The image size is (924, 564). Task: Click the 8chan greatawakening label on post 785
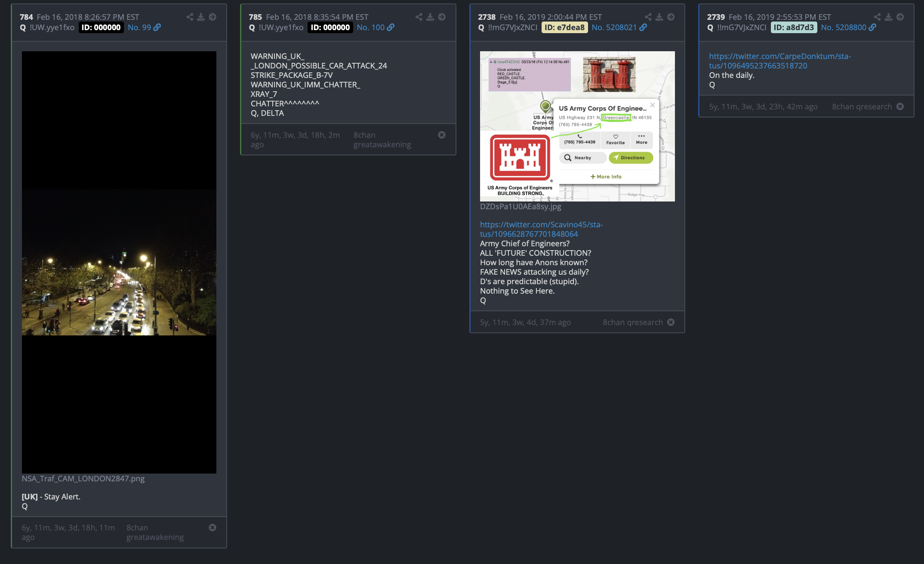382,139
